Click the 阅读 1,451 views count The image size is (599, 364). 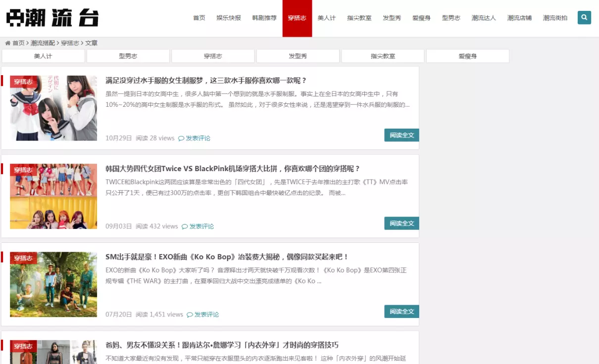click(x=159, y=314)
